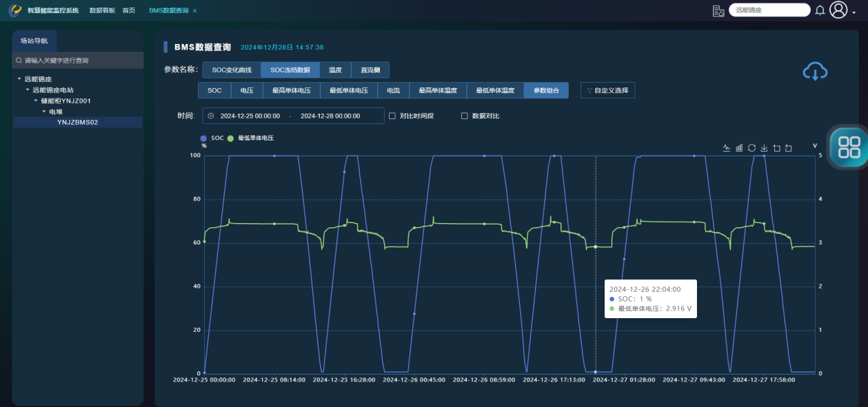Toggle SOC series in chart legend
This screenshot has height=407, width=868.
(x=204, y=138)
